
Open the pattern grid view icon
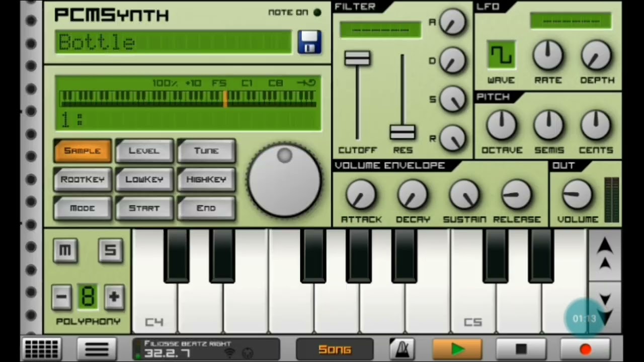pos(42,348)
